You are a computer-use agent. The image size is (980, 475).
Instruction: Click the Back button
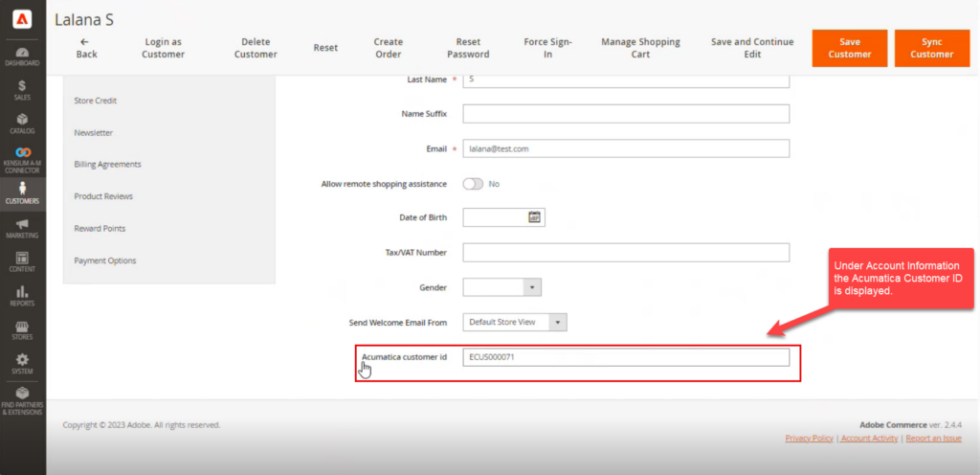(x=86, y=48)
